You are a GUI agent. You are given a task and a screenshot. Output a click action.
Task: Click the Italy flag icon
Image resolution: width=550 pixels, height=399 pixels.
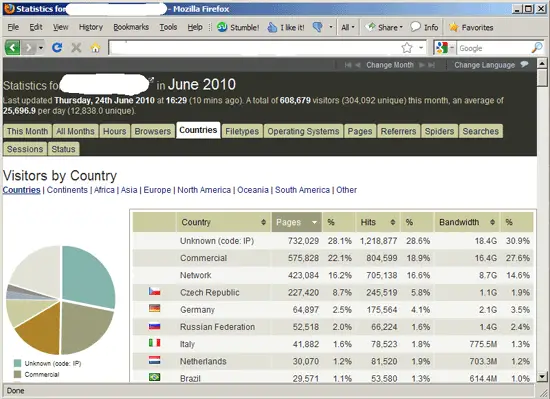(154, 343)
